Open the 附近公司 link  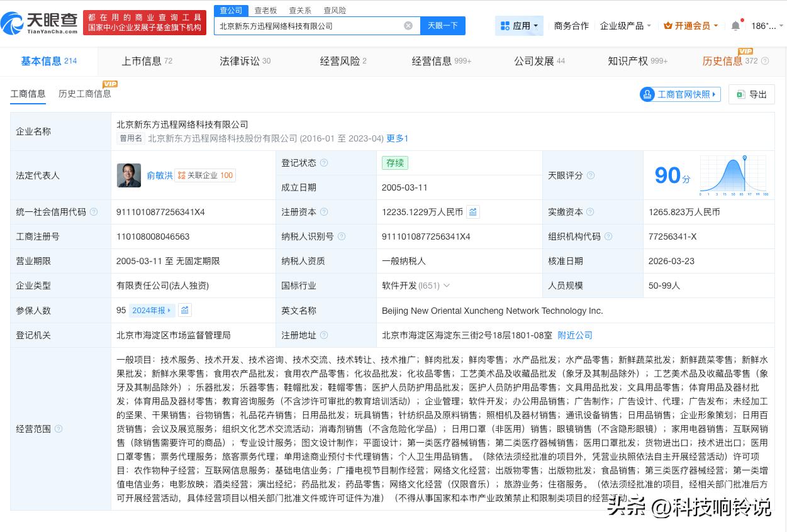(x=574, y=335)
